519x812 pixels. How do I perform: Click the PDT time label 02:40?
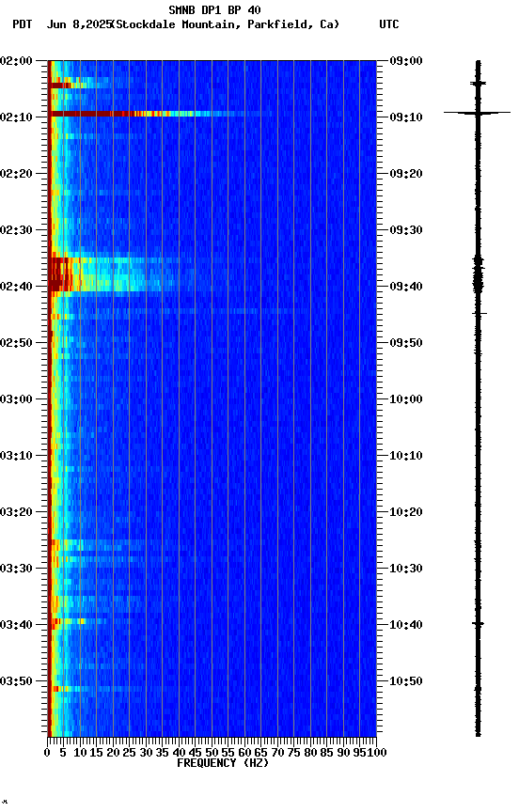[x=16, y=287]
